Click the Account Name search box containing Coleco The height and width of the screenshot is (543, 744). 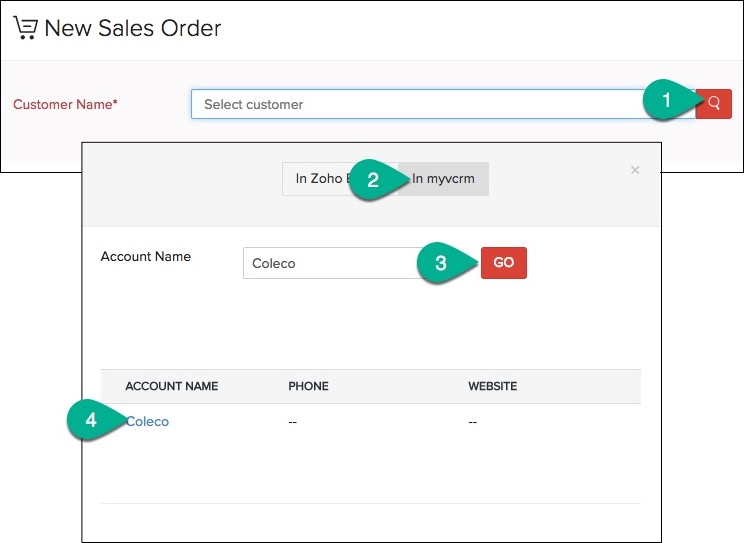(330, 263)
